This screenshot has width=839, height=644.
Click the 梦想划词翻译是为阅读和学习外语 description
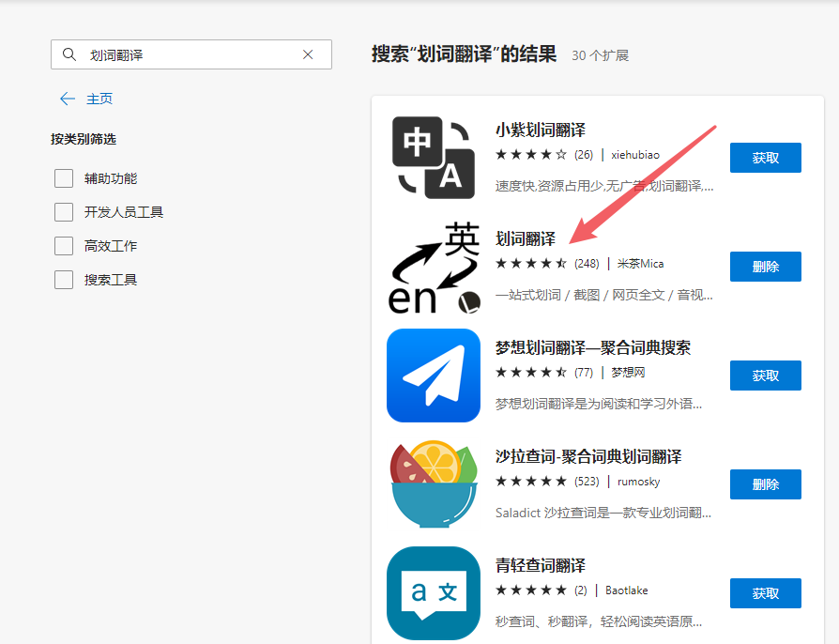point(599,404)
